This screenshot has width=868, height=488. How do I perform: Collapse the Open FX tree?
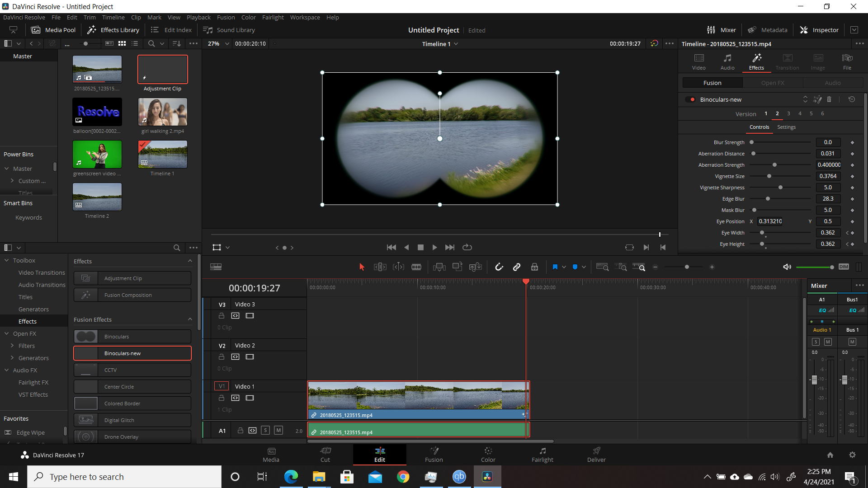(x=7, y=333)
